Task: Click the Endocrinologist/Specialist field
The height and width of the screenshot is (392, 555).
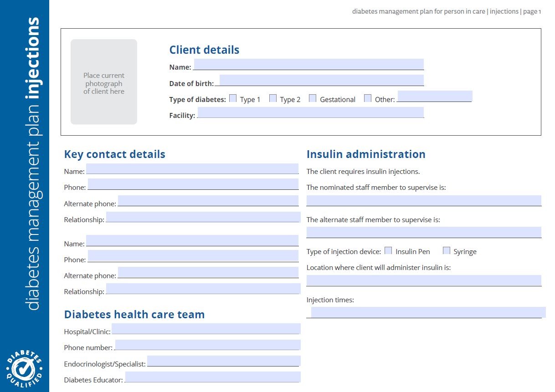Action: [223, 361]
